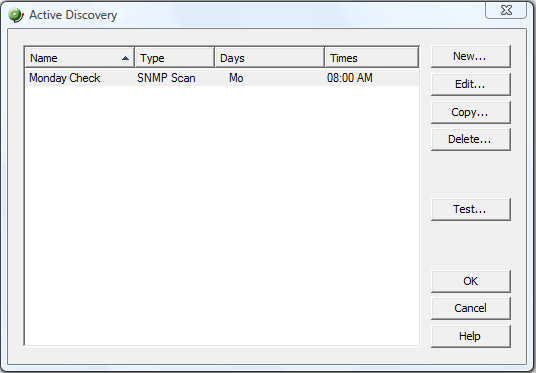
Task: Click the Active Discovery title icon
Action: 16,15
